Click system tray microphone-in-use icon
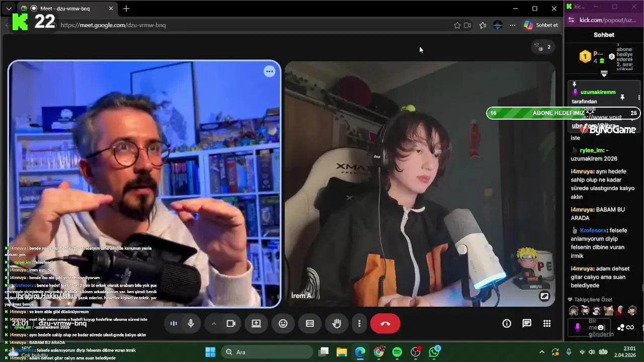This screenshot has width=644, height=362. click(x=569, y=352)
